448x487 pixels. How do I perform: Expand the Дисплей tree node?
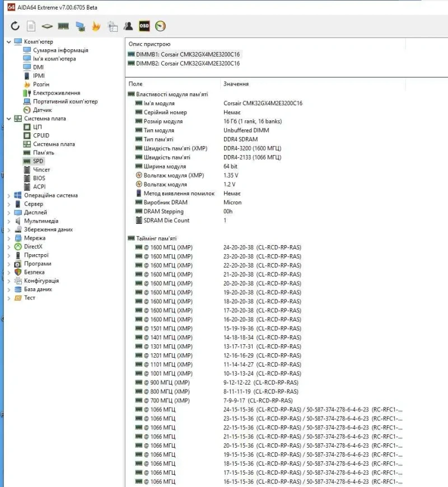tap(9, 213)
